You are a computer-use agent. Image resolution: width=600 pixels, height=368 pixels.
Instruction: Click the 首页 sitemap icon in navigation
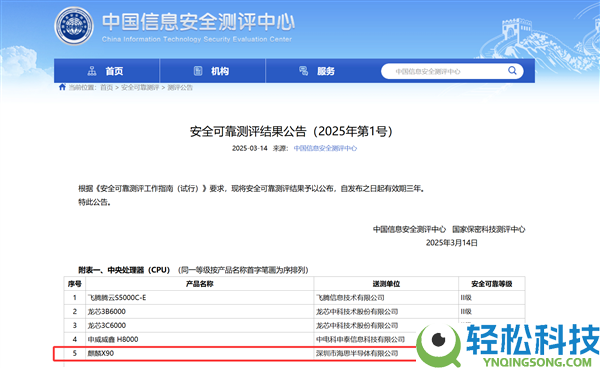[x=92, y=71]
